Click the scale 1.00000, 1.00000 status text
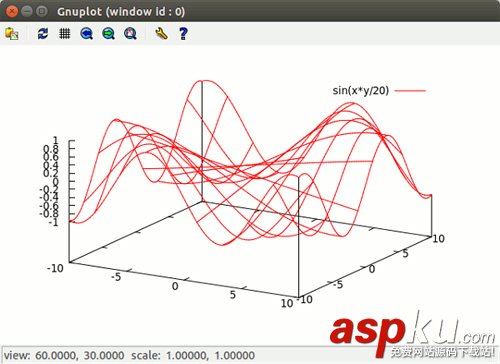The height and width of the screenshot is (364, 500). 193,355
